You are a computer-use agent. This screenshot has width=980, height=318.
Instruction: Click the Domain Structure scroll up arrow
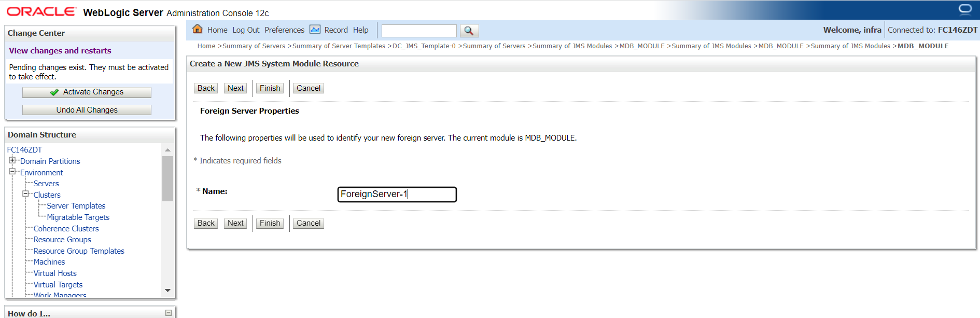[167, 149]
